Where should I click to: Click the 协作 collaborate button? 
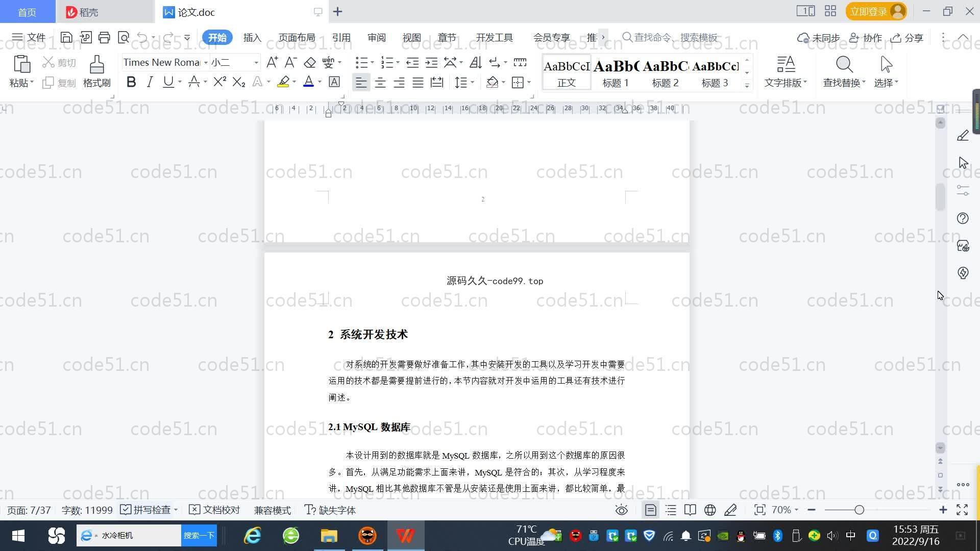pos(866,38)
